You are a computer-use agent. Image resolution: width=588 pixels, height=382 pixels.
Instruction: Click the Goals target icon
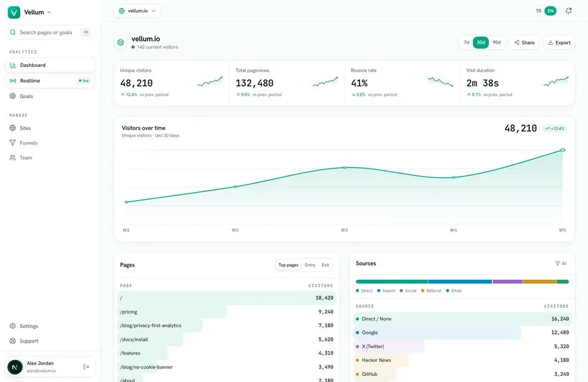click(x=13, y=96)
